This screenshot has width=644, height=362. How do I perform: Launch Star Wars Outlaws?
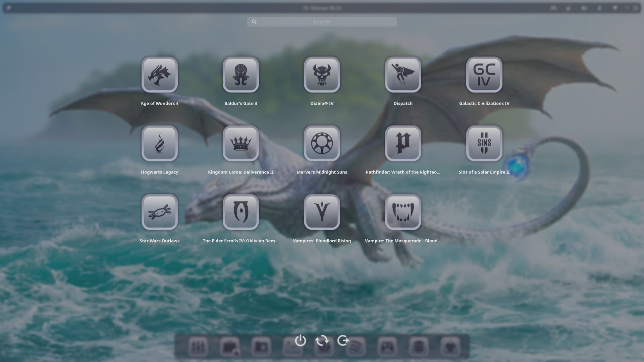click(x=159, y=212)
